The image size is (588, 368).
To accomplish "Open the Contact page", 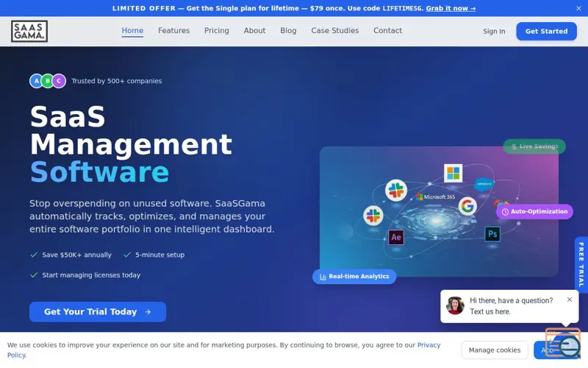I will tap(387, 30).
